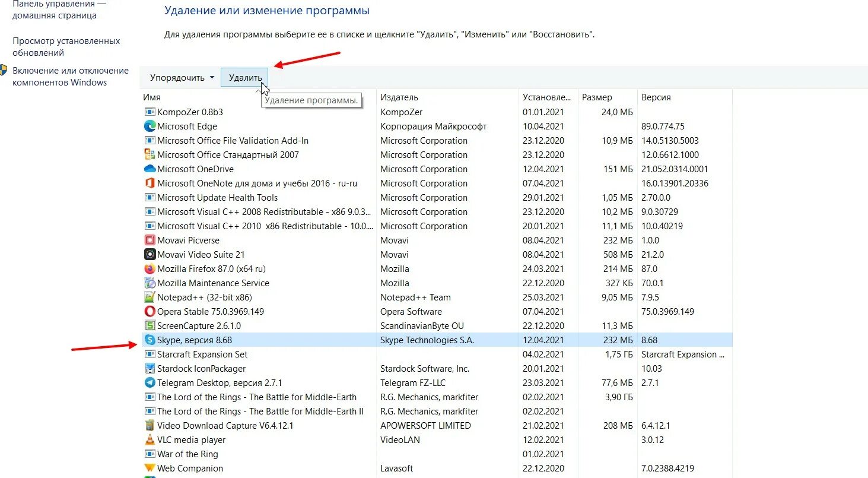
Task: Open the Упорядочить dropdown menu
Action: (x=182, y=77)
